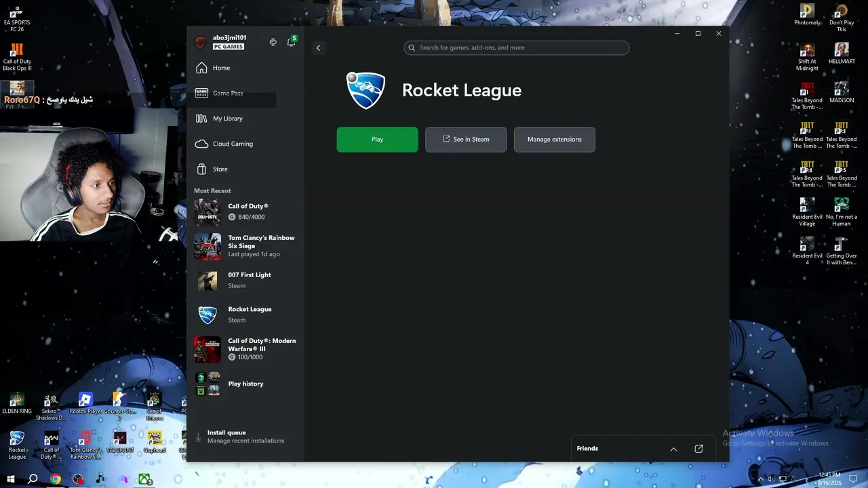Viewport: 868px width, 488px height.
Task: Select the MADiSON desktop shortcut
Action: pyautogui.click(x=842, y=93)
